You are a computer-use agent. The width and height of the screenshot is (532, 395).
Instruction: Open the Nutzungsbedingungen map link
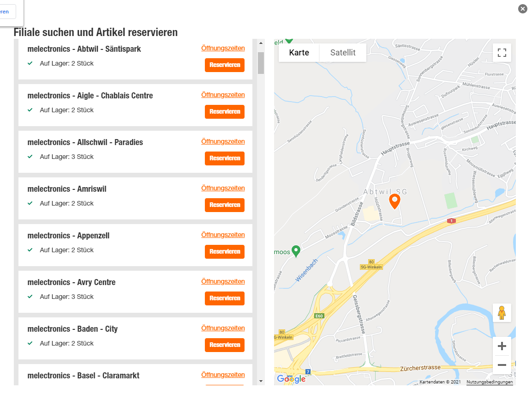pyautogui.click(x=490, y=382)
